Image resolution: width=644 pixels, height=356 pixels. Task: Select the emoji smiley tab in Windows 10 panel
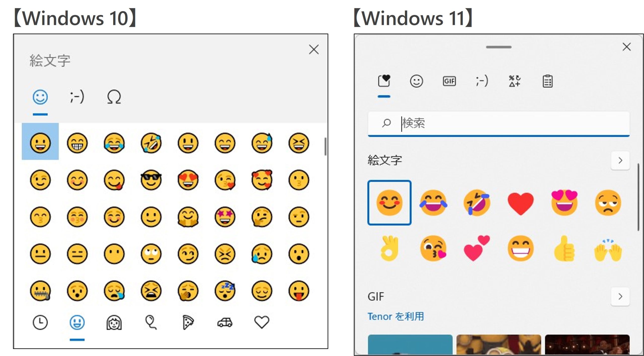pos(40,97)
